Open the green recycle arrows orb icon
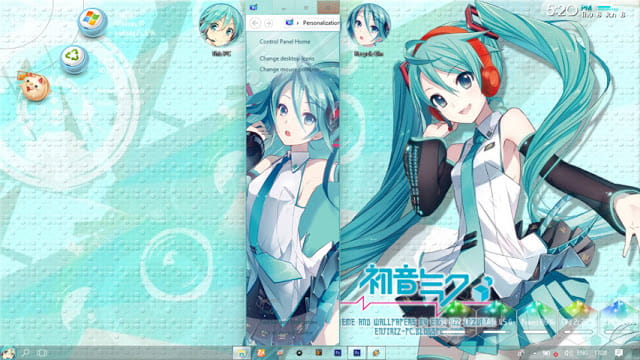The height and width of the screenshot is (360, 640). pyautogui.click(x=74, y=59)
